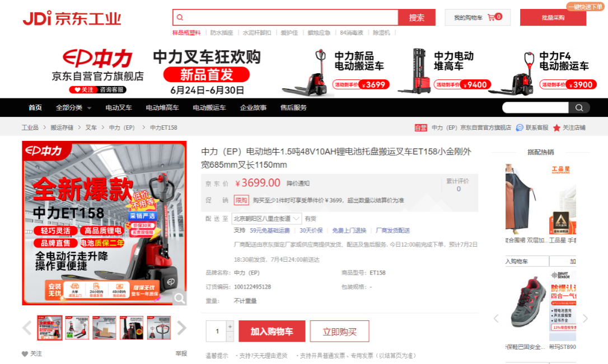The height and width of the screenshot is (364, 608).
Task: Increase quantity with plus stepper
Action: [230, 327]
